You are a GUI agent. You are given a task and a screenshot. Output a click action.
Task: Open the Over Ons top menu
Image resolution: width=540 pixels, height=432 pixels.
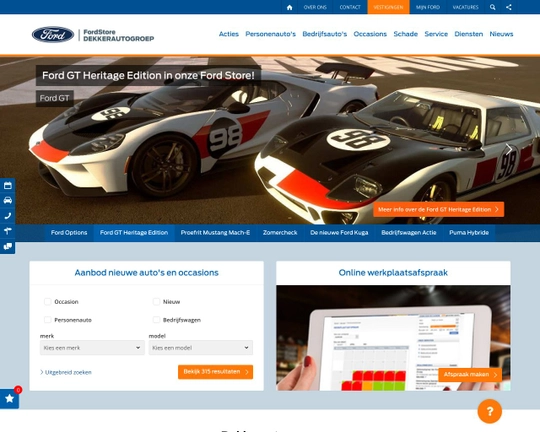coord(315,7)
